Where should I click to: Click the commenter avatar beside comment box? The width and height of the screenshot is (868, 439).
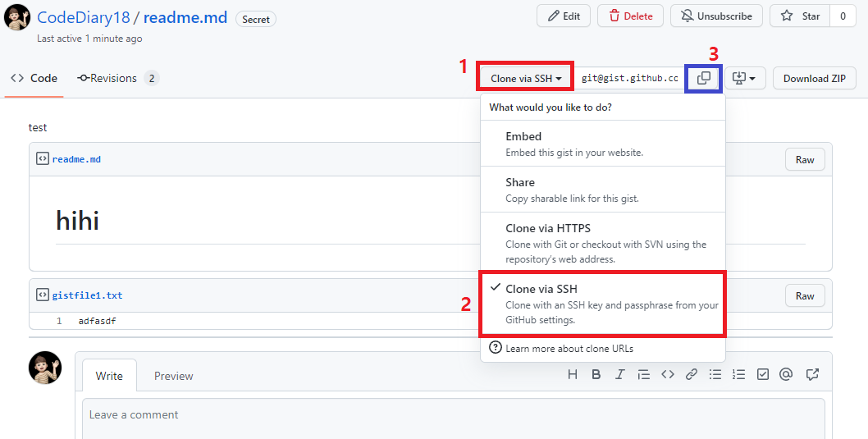[x=45, y=368]
